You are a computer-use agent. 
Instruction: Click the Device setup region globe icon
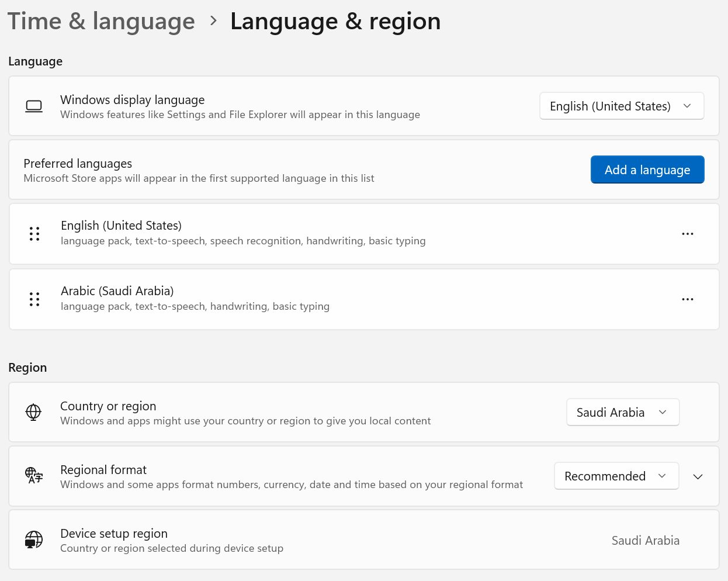coord(34,539)
